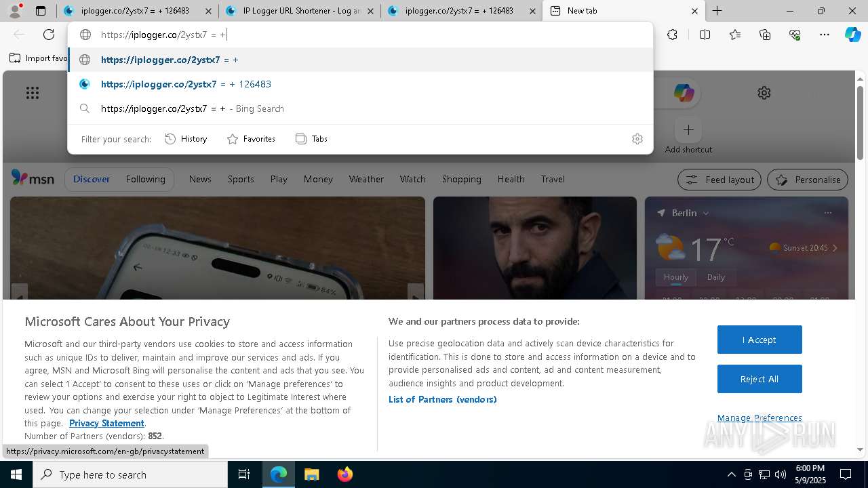Open File Explorer from taskbar
Image resolution: width=868 pixels, height=488 pixels.
(311, 474)
